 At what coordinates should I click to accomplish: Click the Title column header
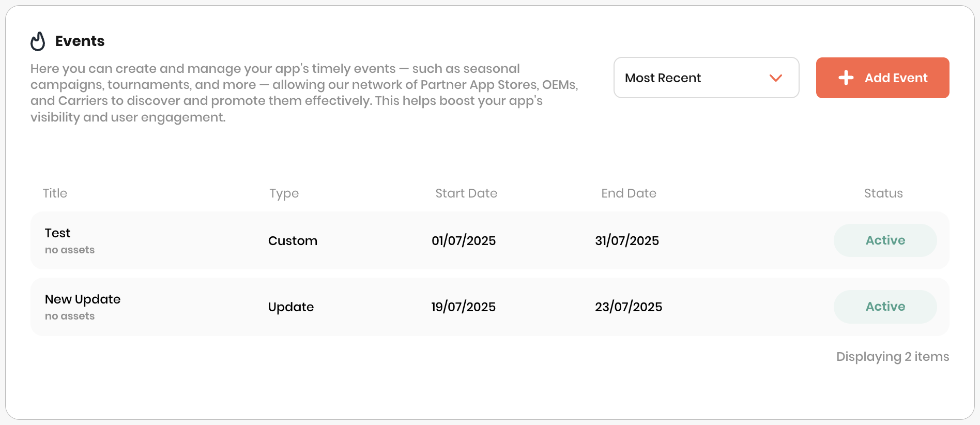[x=55, y=193]
